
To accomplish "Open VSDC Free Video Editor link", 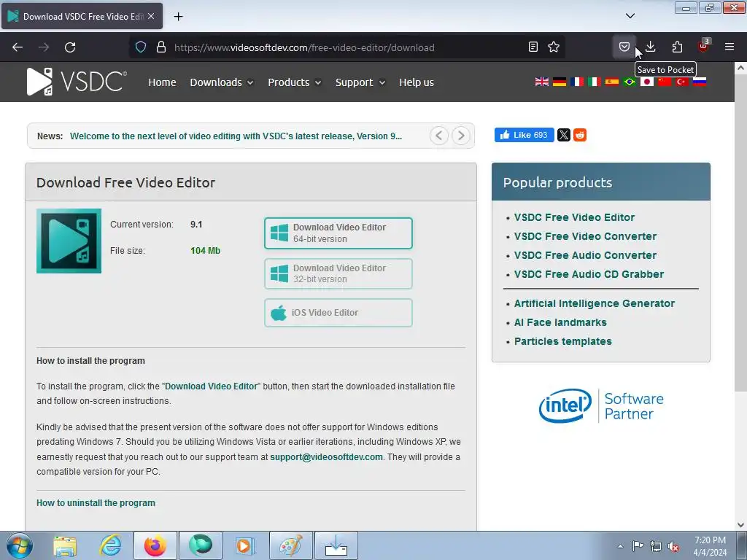I will pyautogui.click(x=574, y=217).
